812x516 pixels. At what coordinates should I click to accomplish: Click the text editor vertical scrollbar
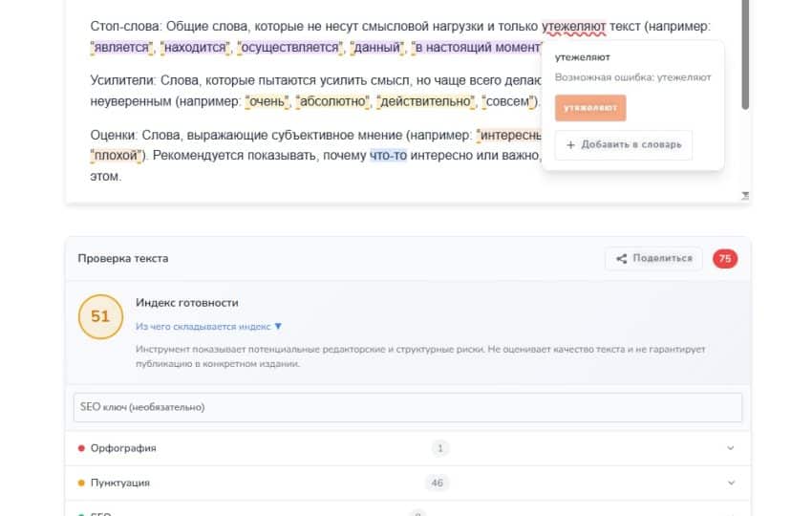point(745,54)
